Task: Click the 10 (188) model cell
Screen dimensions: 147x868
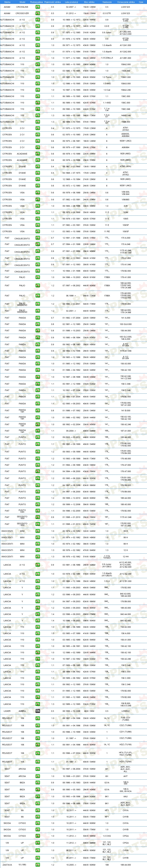Action: tap(22, 865)
